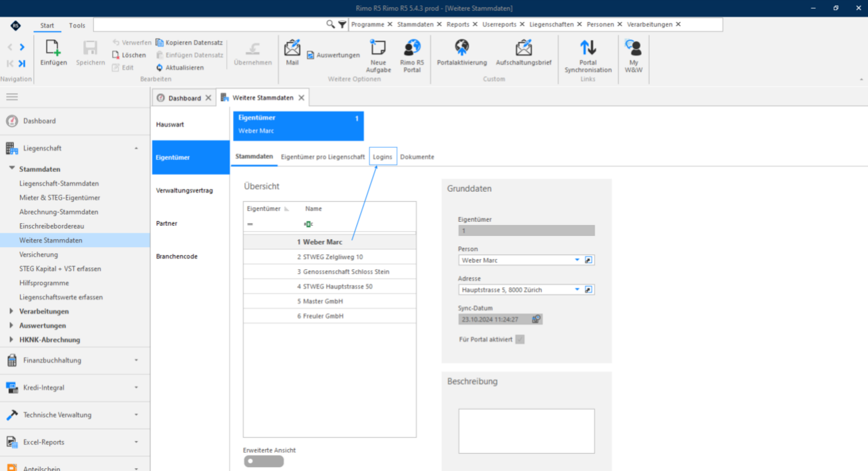Expand the HKNK-Abrechnung tree node

(x=11, y=340)
